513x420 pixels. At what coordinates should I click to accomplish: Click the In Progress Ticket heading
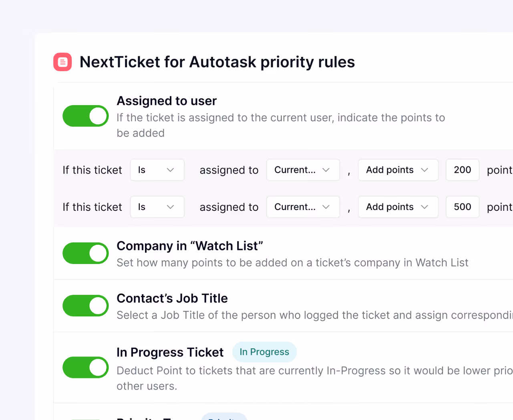tap(170, 352)
